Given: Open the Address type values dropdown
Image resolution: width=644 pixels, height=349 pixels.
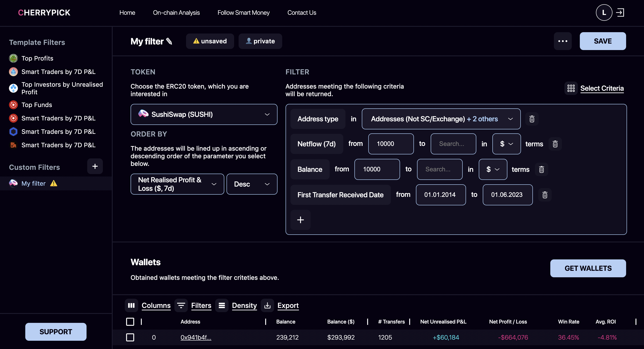Looking at the screenshot, I should pos(441,119).
